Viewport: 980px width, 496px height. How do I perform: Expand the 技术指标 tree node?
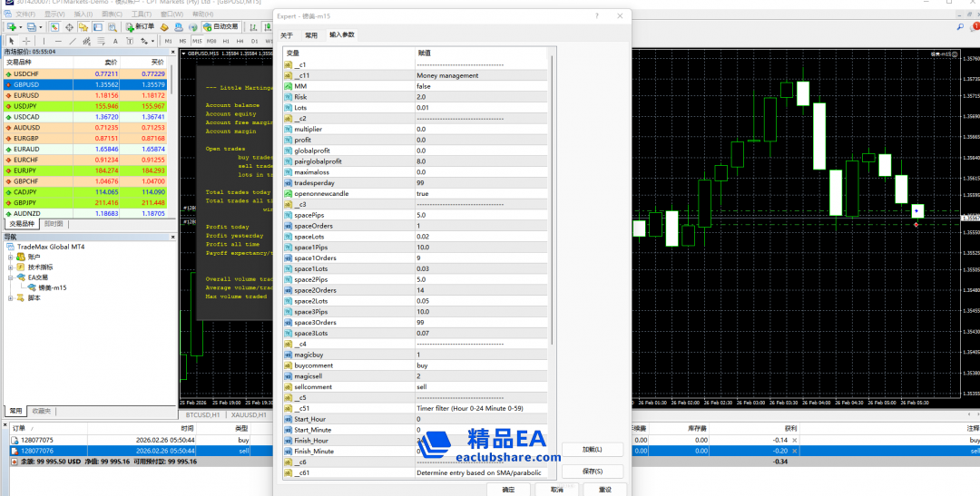click(x=11, y=267)
